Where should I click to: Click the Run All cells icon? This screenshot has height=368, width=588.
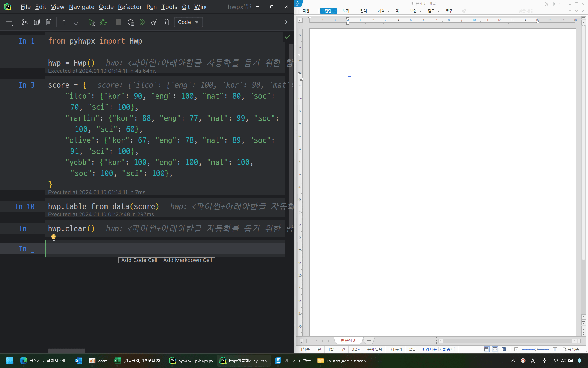pyautogui.click(x=142, y=22)
